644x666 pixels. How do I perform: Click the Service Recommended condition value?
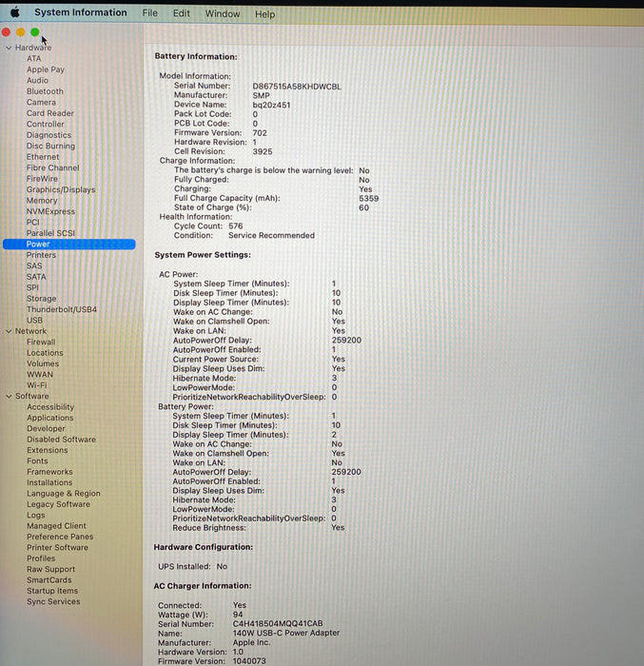coord(271,235)
